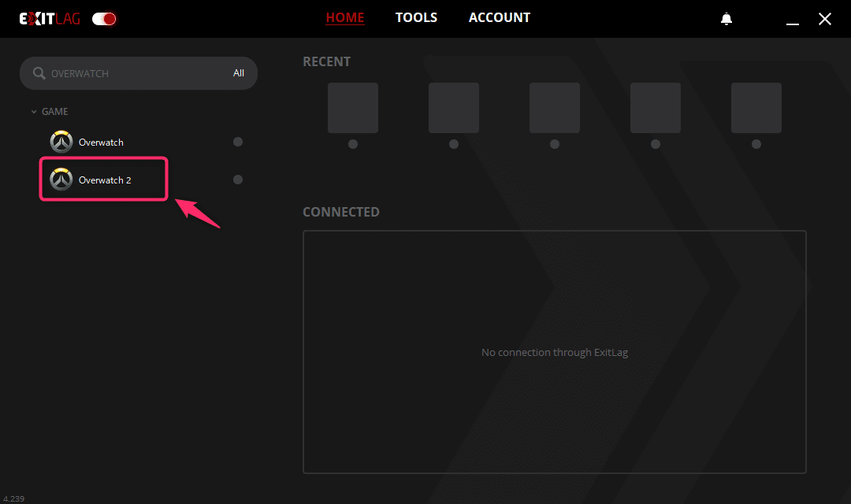Close the ExitLag window
Viewport: 851px width, 504px height.
(x=825, y=19)
